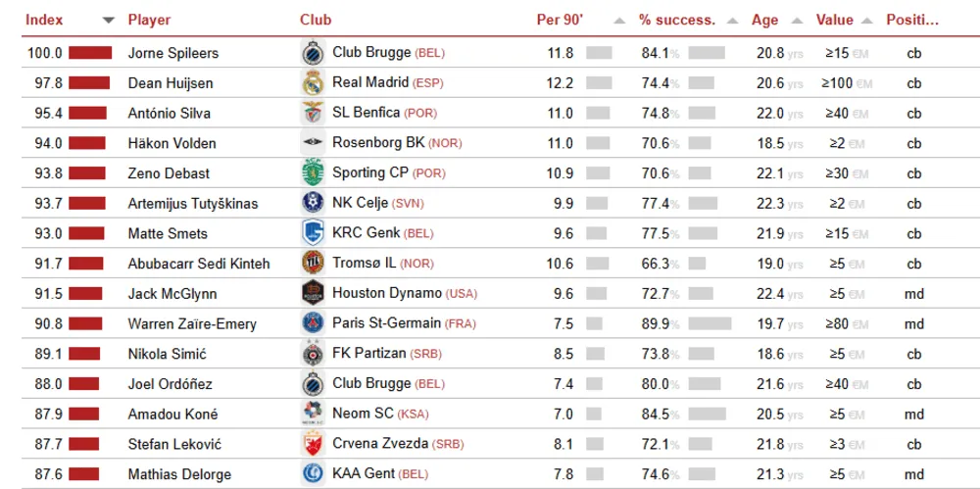Screen dimensions: 980x489
Task: Click the Real Madrid crest icon
Action: [313, 83]
